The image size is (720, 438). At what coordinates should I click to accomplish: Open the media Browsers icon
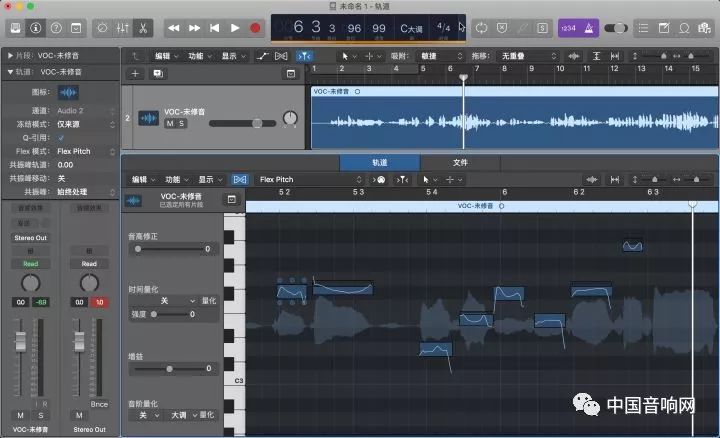[x=704, y=28]
